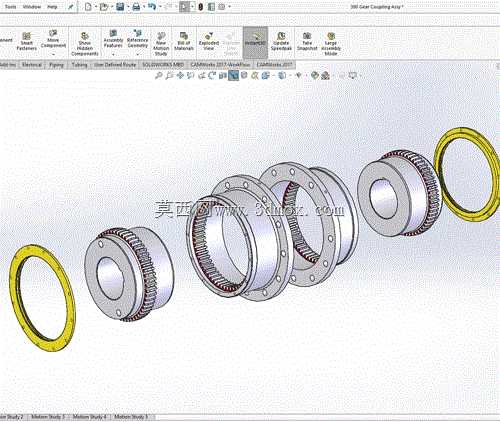Click Assembly Features in the ribbon

[x=113, y=38]
